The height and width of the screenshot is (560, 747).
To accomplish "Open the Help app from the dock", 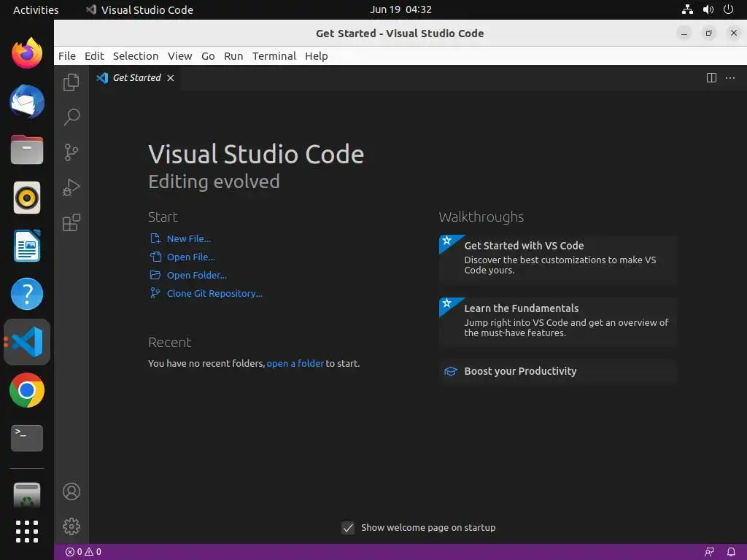I will (x=27, y=294).
